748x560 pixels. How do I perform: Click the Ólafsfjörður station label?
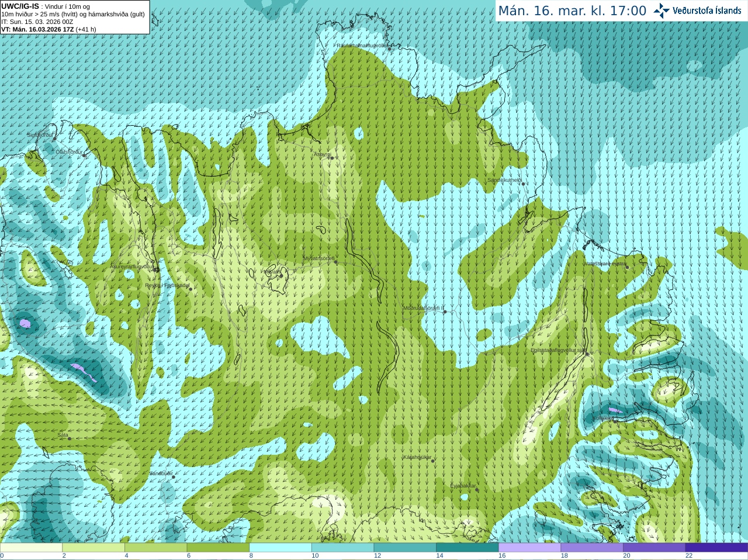pos(69,152)
